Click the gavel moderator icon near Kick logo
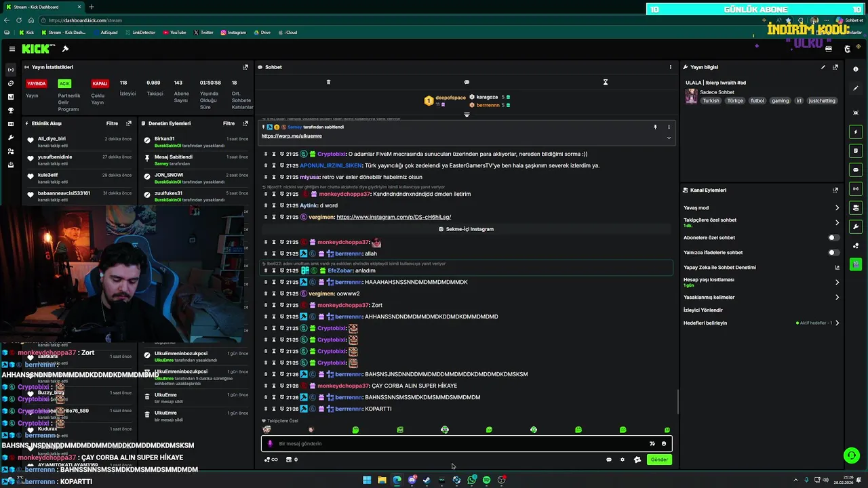868x488 pixels. coord(65,49)
